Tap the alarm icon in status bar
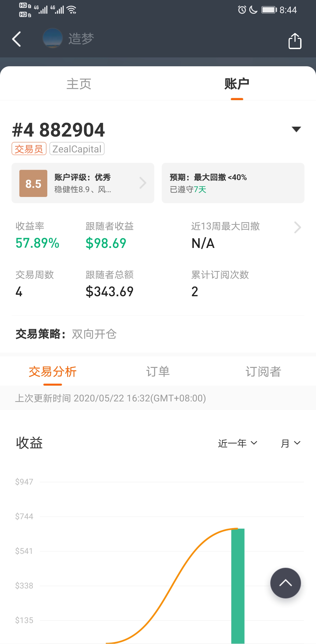This screenshot has width=316, height=644. pyautogui.click(x=242, y=10)
